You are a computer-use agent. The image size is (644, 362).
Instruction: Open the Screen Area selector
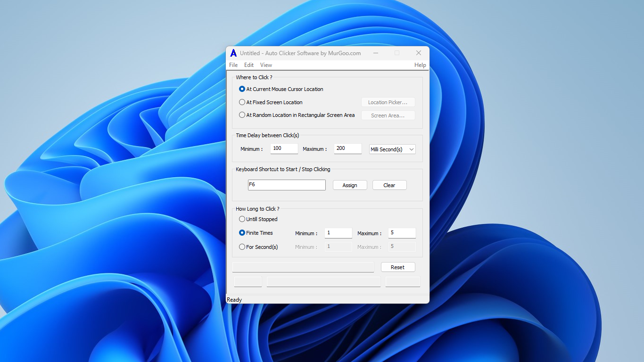[x=388, y=115]
